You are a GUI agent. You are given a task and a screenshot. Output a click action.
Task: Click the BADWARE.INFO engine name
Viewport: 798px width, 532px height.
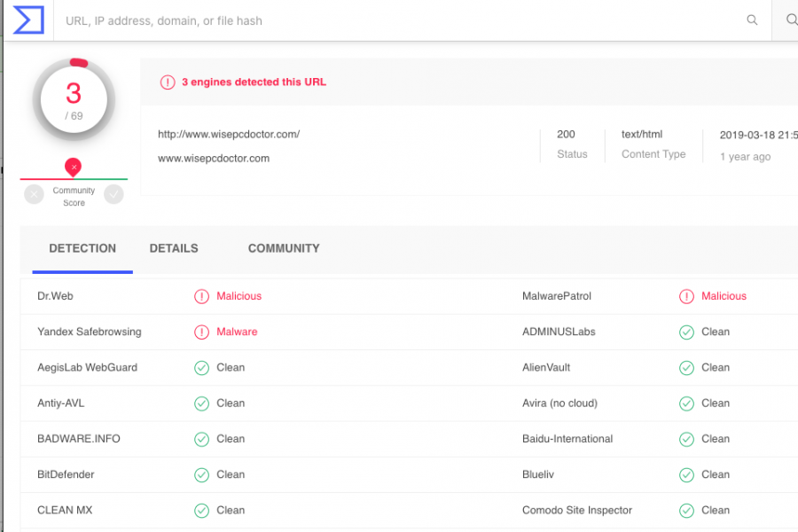(x=78, y=439)
